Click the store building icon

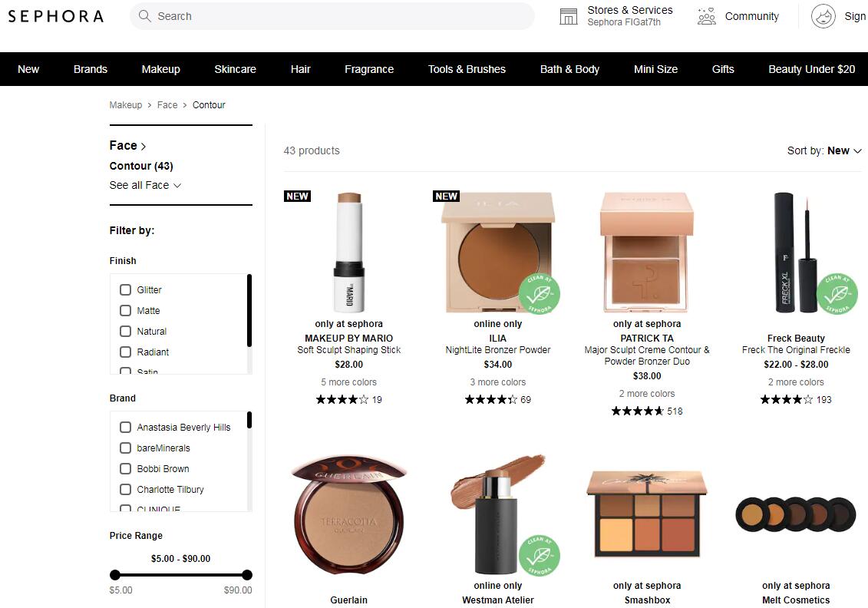point(569,17)
